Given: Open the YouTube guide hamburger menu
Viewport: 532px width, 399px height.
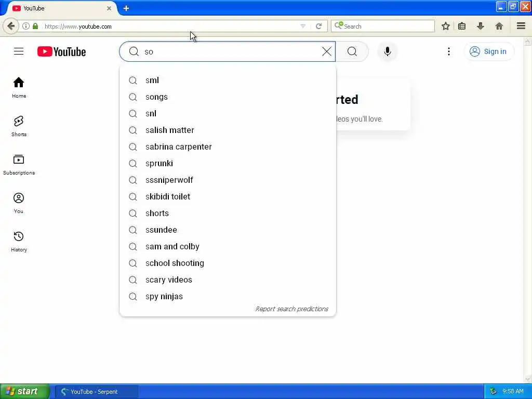Looking at the screenshot, I should [x=19, y=51].
